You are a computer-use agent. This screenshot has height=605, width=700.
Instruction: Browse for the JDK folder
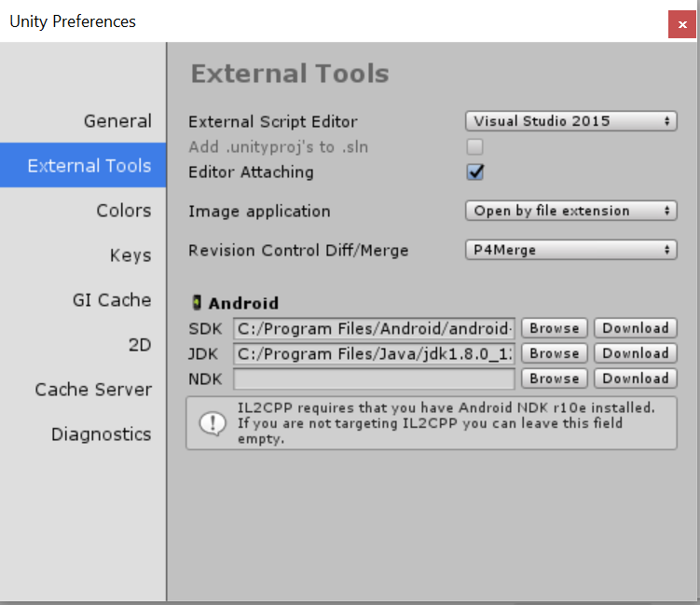point(555,353)
